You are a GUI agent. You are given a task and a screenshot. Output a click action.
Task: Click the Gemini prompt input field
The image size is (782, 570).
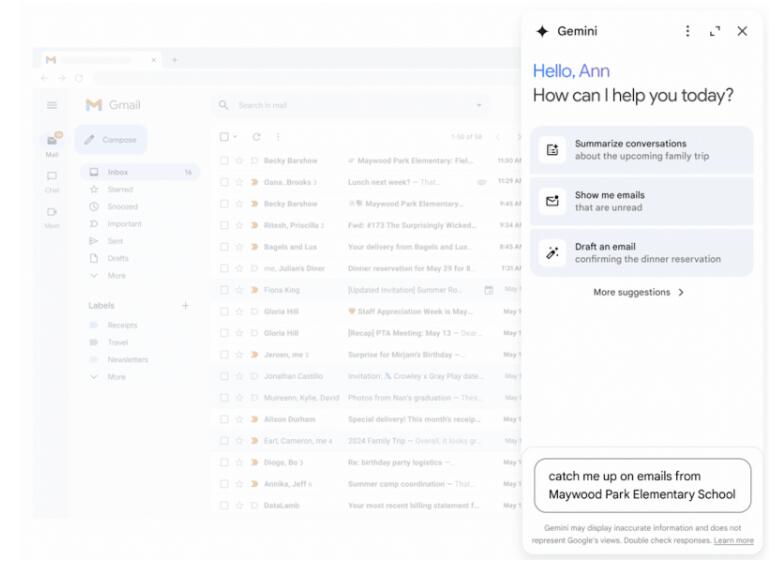pos(642,485)
